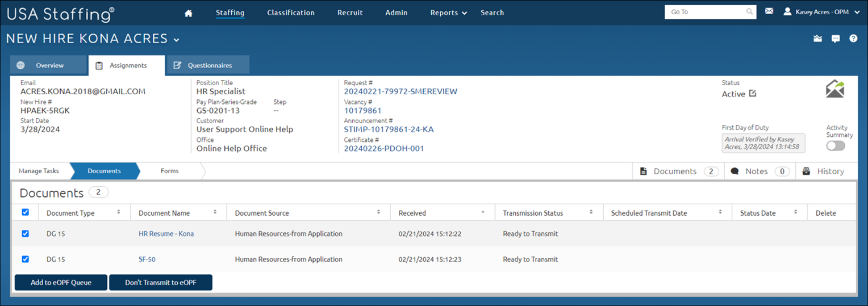Expand the Kasey Acres - OPM user menu
The image size is (868, 306).
click(x=857, y=11)
